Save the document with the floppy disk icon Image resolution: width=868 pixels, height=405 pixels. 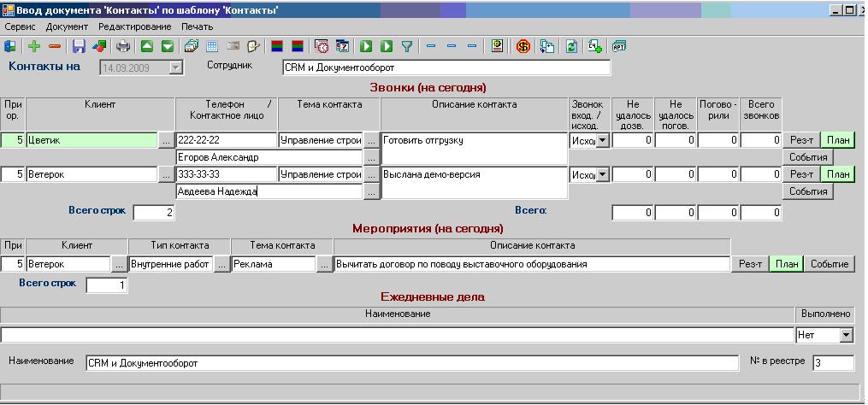coord(79,46)
